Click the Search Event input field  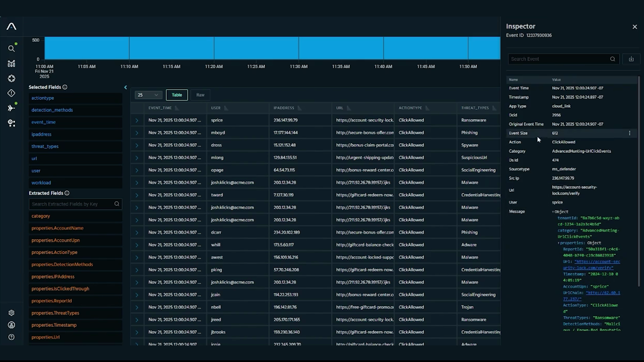coord(558,59)
